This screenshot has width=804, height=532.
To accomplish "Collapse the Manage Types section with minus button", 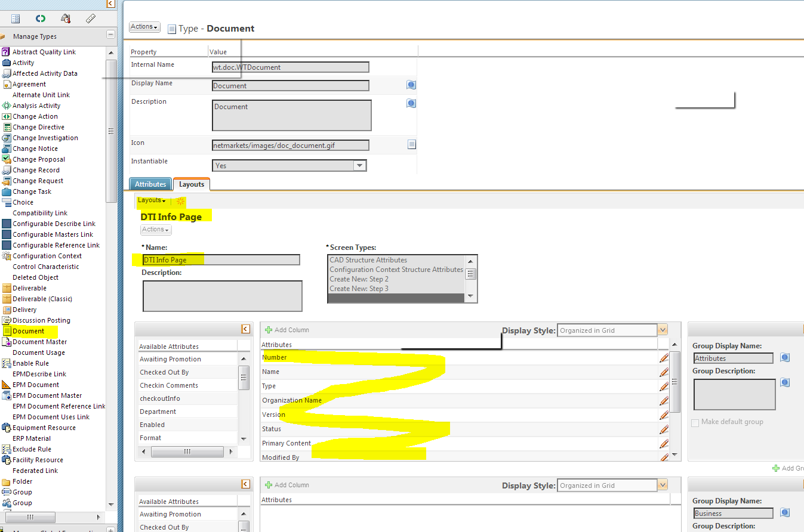I will 110,35.
